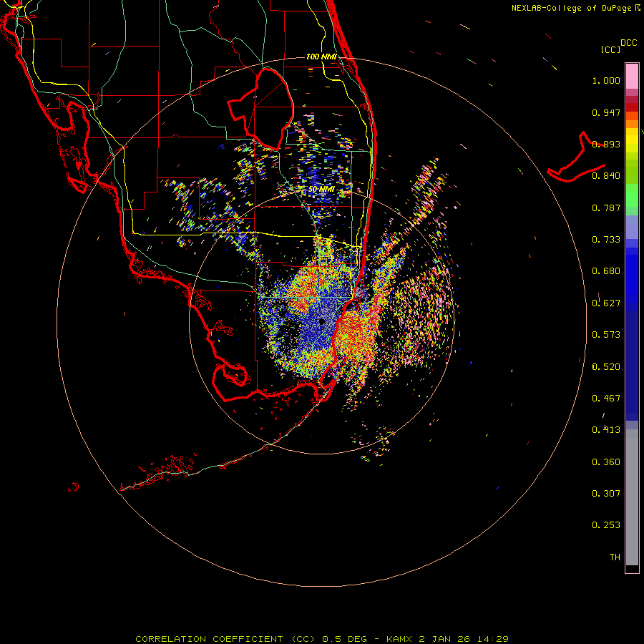Viewport: 644px width, 644px height.
Task: Click the 0.360 color scale value
Action: (x=606, y=462)
